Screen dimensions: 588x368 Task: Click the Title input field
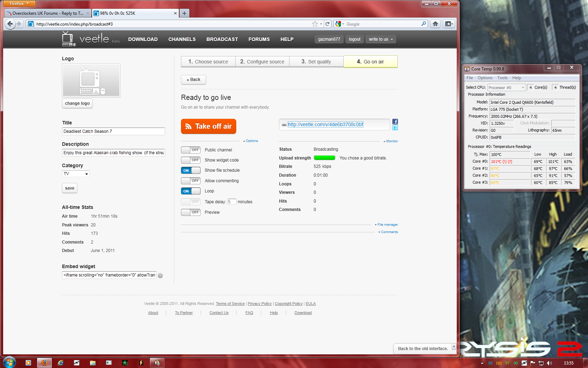point(113,131)
